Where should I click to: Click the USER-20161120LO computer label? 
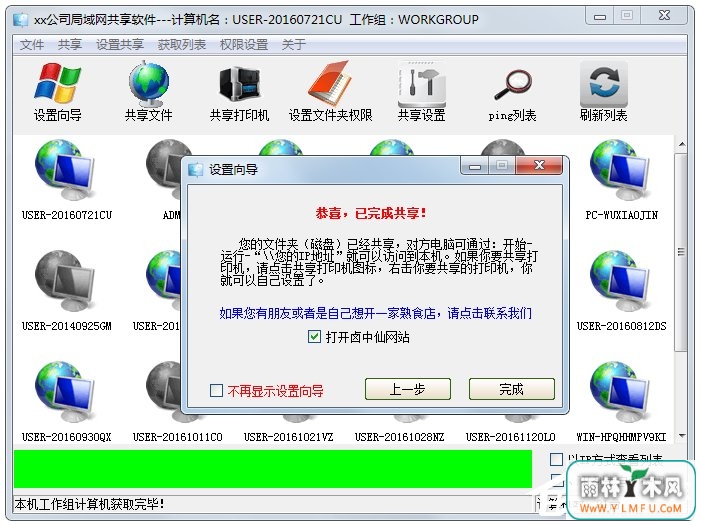510,437
